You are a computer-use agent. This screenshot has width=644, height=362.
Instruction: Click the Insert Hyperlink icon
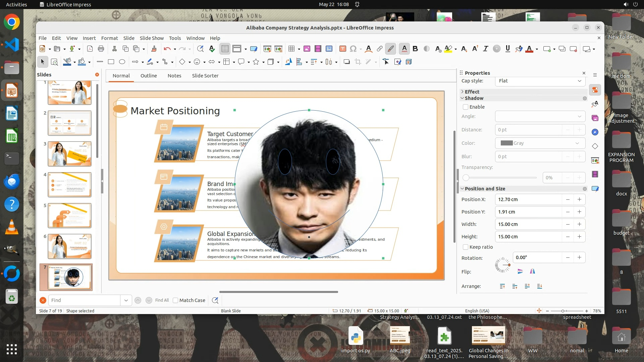click(x=379, y=49)
